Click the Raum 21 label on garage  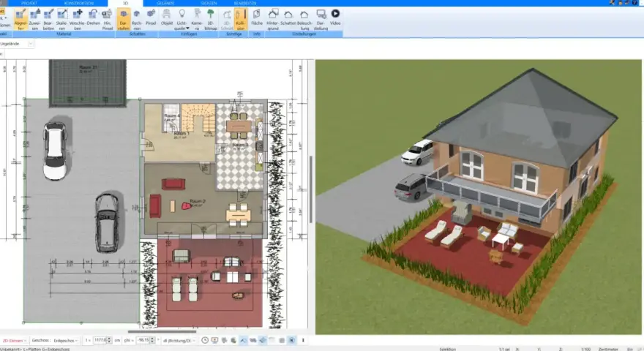[x=88, y=67]
